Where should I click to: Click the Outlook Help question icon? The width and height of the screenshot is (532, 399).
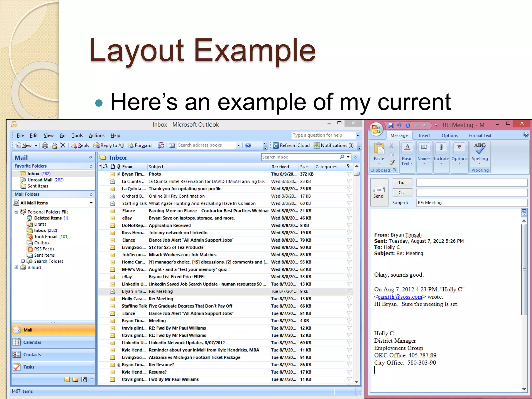coord(248,145)
